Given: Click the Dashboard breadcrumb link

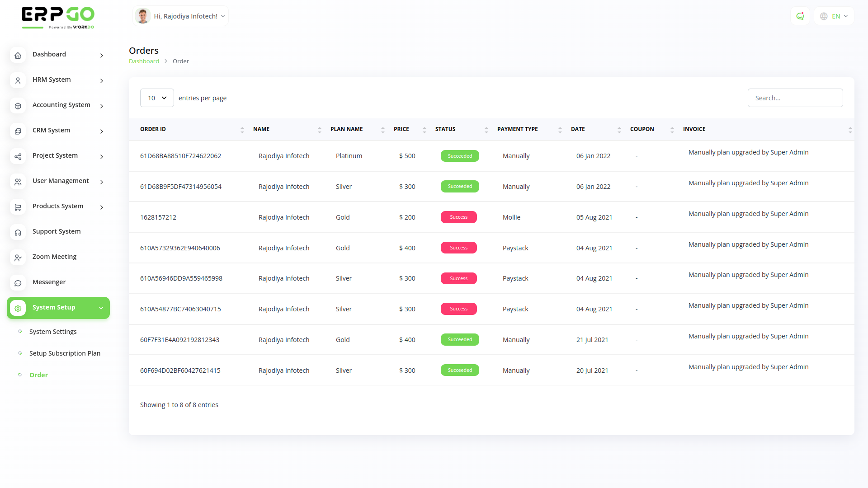Looking at the screenshot, I should coord(144,61).
